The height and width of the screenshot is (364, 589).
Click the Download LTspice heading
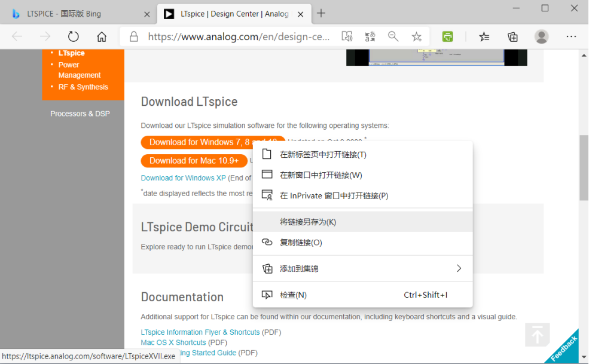pos(189,102)
